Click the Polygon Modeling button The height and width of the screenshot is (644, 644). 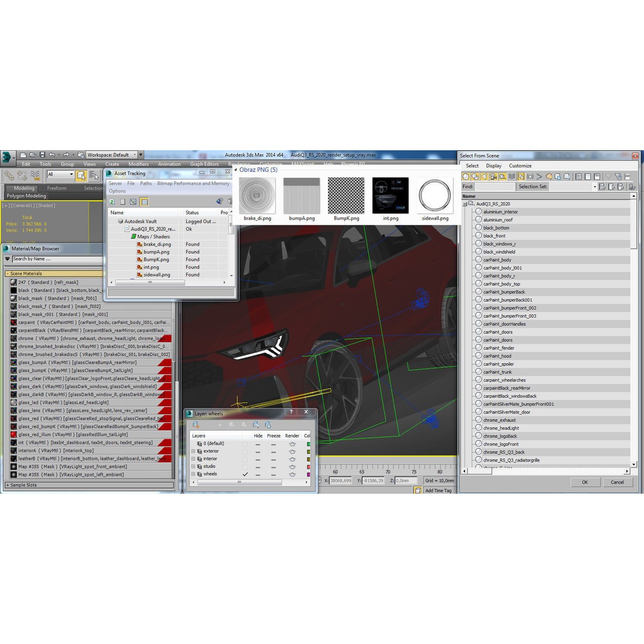[26, 196]
